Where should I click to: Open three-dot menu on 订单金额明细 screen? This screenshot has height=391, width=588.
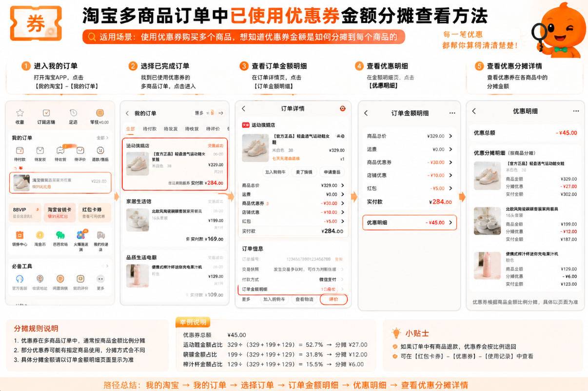click(452, 113)
